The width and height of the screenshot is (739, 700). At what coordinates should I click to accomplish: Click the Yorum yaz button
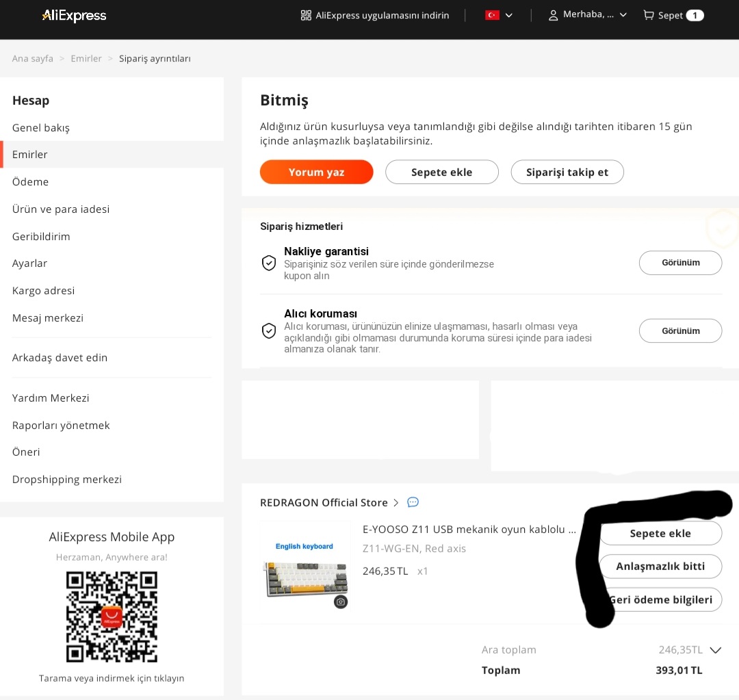tap(316, 172)
